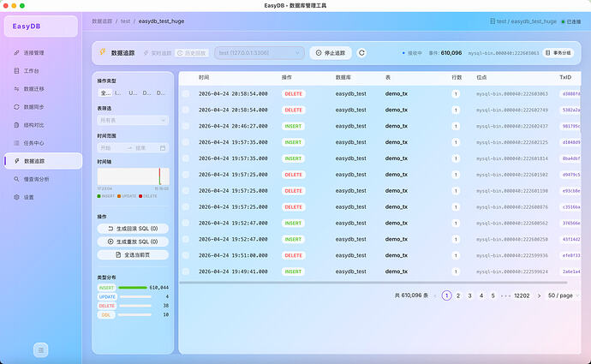Click the rollback arrow icon in 生成回滚 SQL
The width and height of the screenshot is (591, 364).
110,229
